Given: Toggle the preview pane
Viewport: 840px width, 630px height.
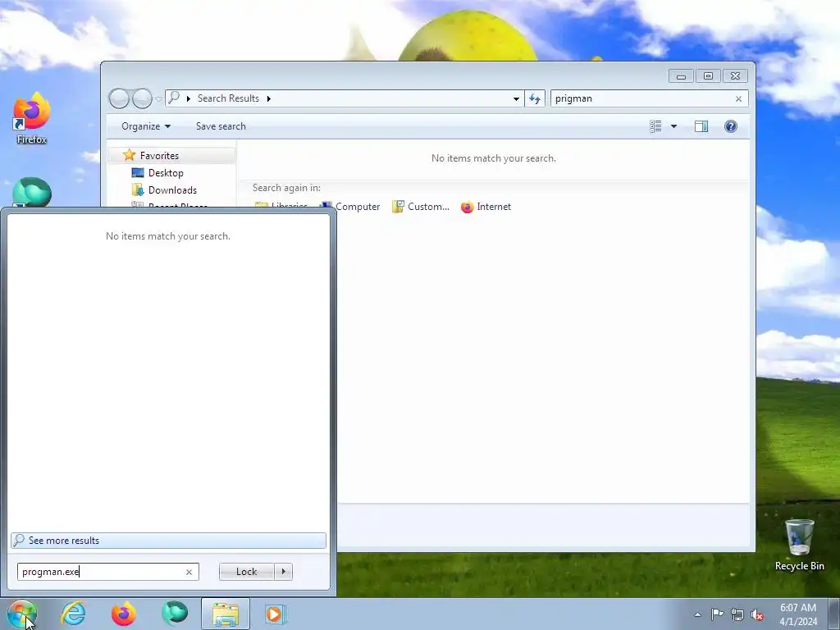Looking at the screenshot, I should (701, 126).
